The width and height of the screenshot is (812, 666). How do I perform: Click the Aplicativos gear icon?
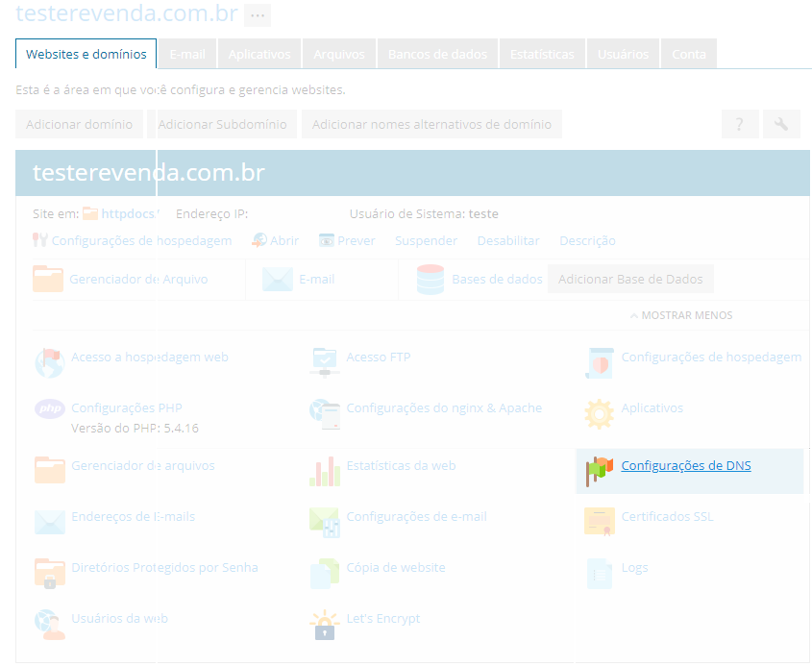click(x=600, y=414)
